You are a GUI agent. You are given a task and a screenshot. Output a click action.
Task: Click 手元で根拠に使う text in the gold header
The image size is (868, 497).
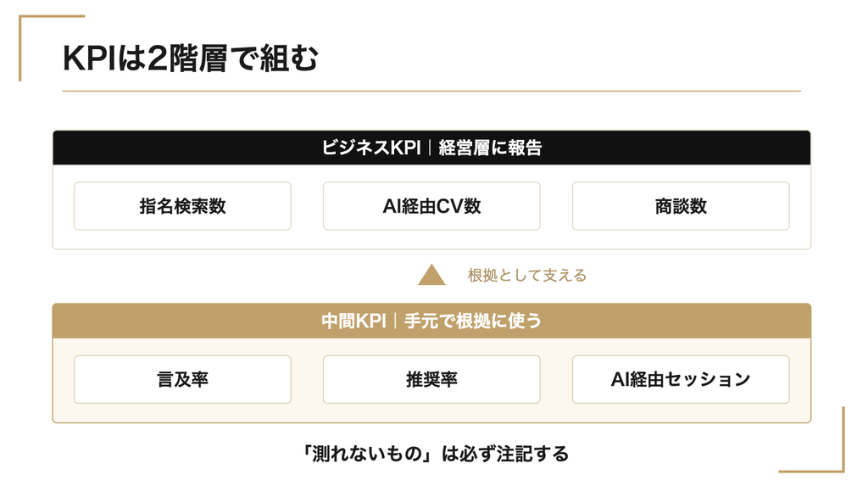coord(473,321)
